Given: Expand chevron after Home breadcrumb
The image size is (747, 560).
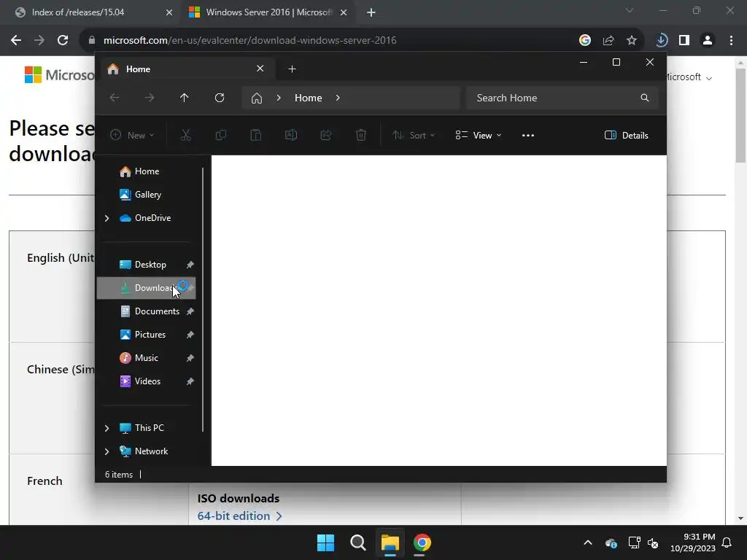Looking at the screenshot, I should pyautogui.click(x=338, y=98).
